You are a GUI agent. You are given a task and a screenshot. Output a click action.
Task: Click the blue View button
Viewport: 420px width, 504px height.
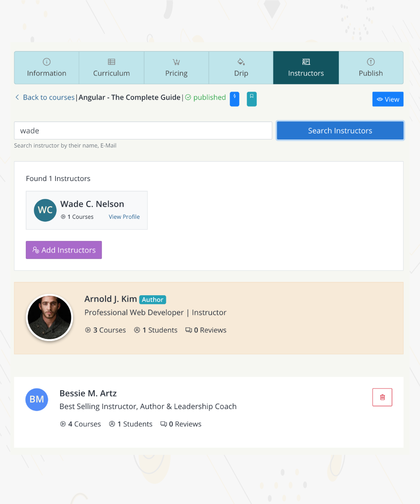[388, 99]
